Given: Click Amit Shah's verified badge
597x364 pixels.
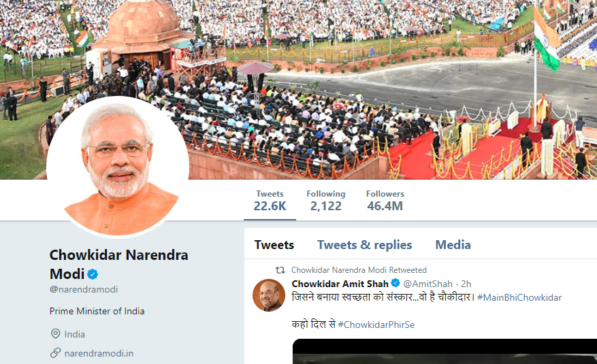Looking at the screenshot, I should click(396, 283).
